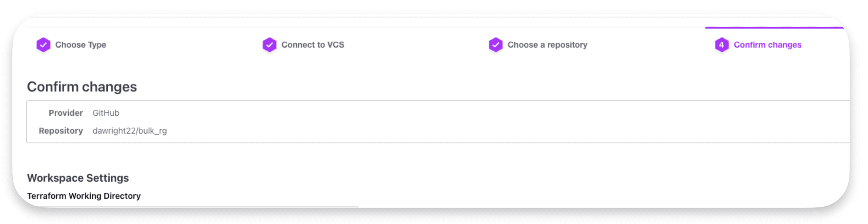
Task: Click empty space inside the provider summary box
Action: [472, 121]
